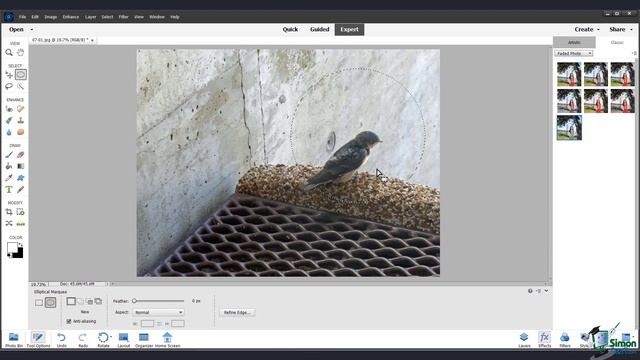Image resolution: width=640 pixels, height=360 pixels.
Task: Click the foreground color swatch
Action: pos(12,248)
